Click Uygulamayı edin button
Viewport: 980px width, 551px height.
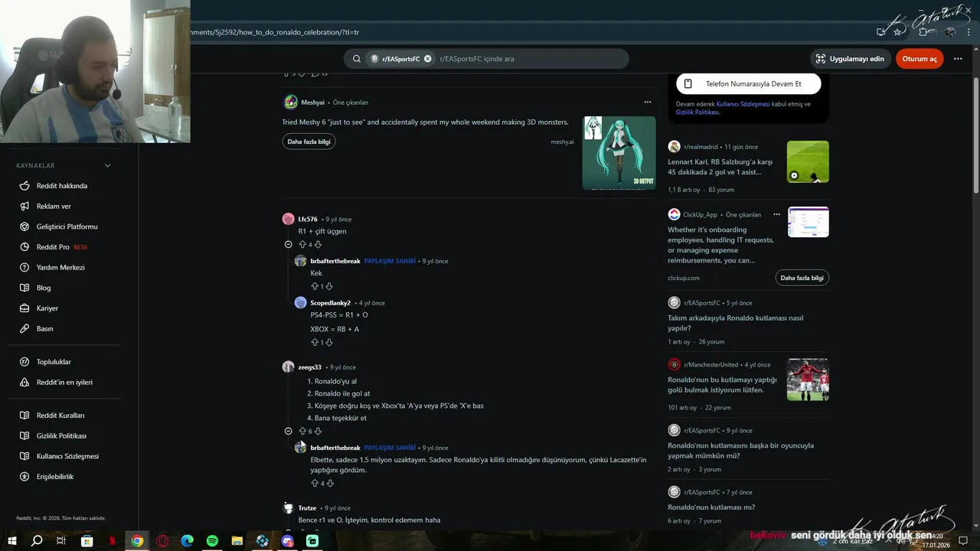click(850, 59)
